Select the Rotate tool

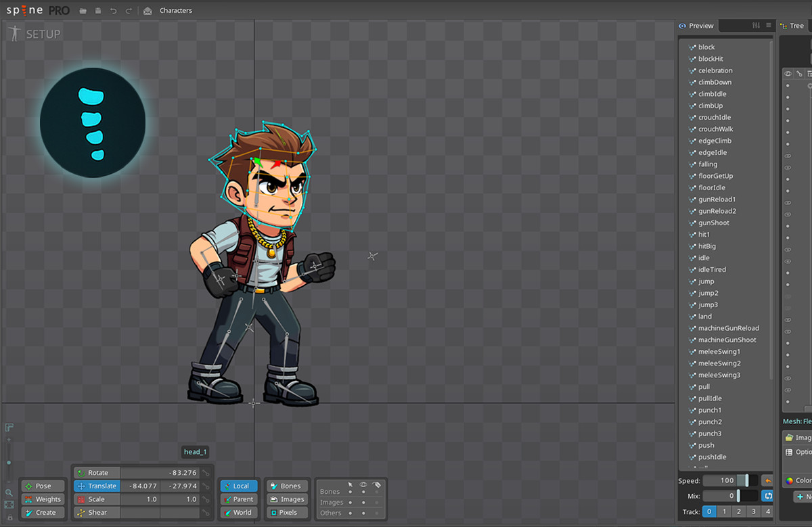point(95,472)
